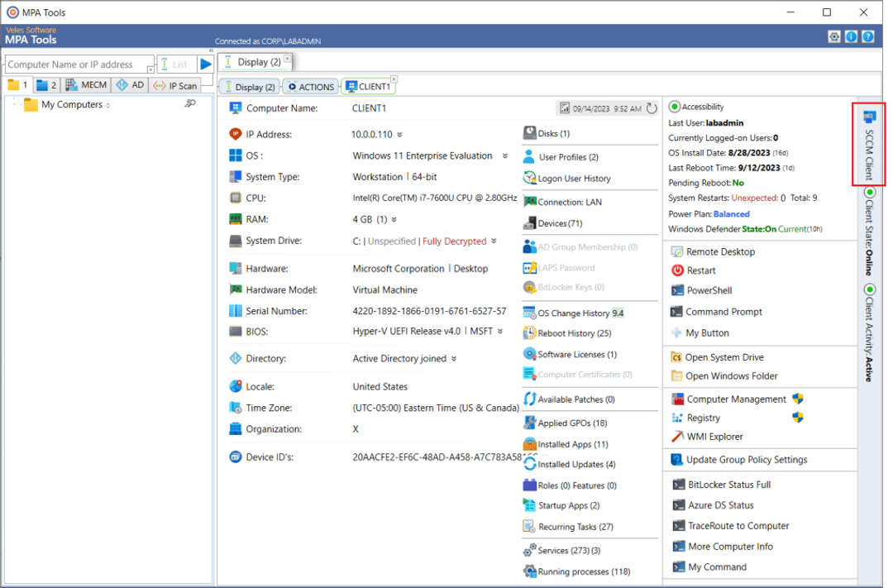Screen dimensions: 893x588
Task: Open Windows Folder action
Action: (725, 376)
